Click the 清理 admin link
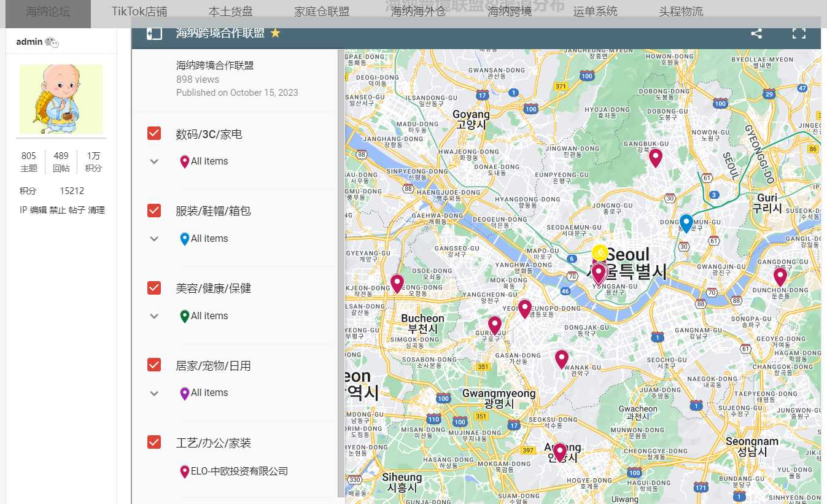Viewport: 827px width, 504px height. click(x=96, y=210)
